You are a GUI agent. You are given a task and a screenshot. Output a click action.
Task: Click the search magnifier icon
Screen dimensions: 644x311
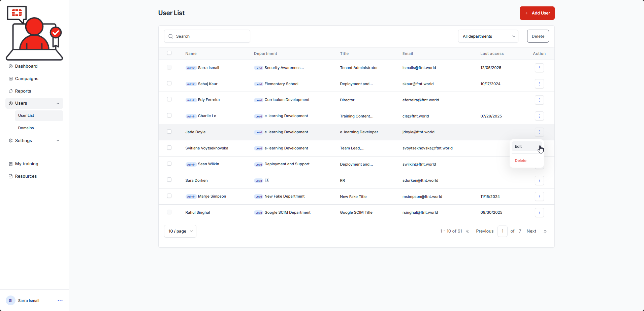click(x=171, y=36)
